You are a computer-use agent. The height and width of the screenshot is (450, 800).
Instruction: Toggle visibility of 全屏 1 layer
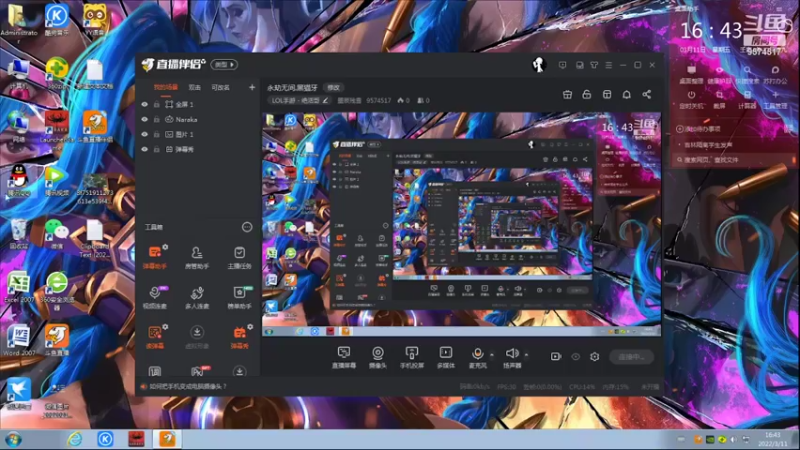144,104
